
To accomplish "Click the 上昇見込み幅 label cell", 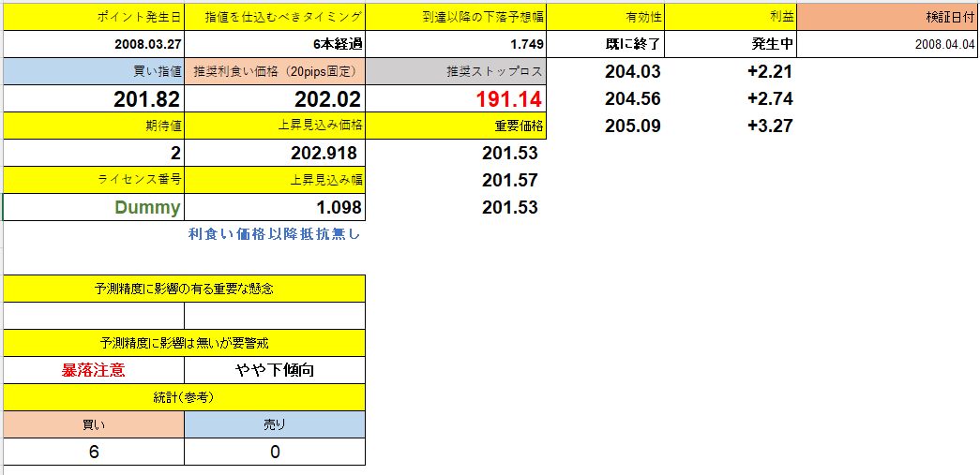I will coord(275,180).
